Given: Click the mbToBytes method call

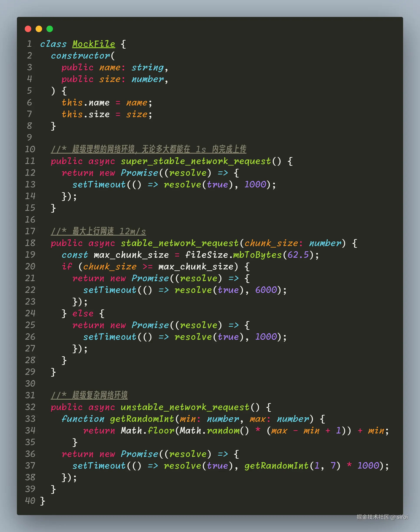Looking at the screenshot, I should [x=257, y=255].
